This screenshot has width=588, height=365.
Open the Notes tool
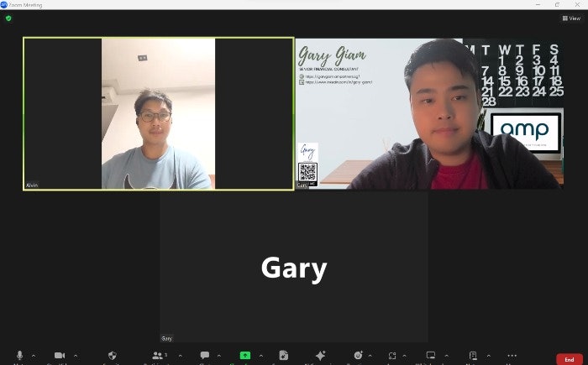(x=473, y=356)
